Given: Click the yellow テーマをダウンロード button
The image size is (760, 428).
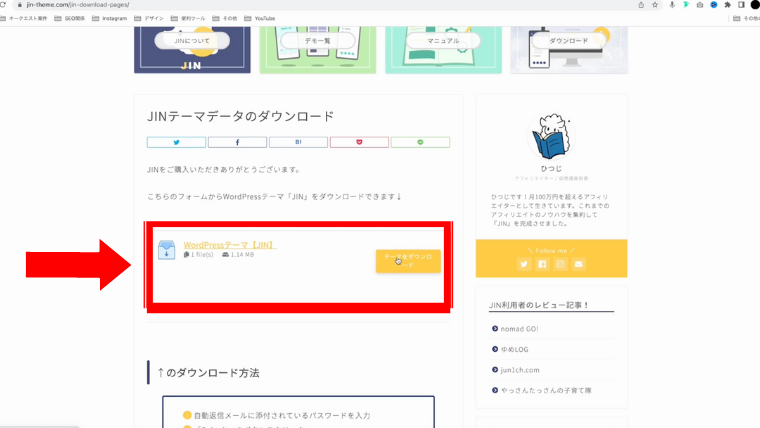Looking at the screenshot, I should coord(408,261).
